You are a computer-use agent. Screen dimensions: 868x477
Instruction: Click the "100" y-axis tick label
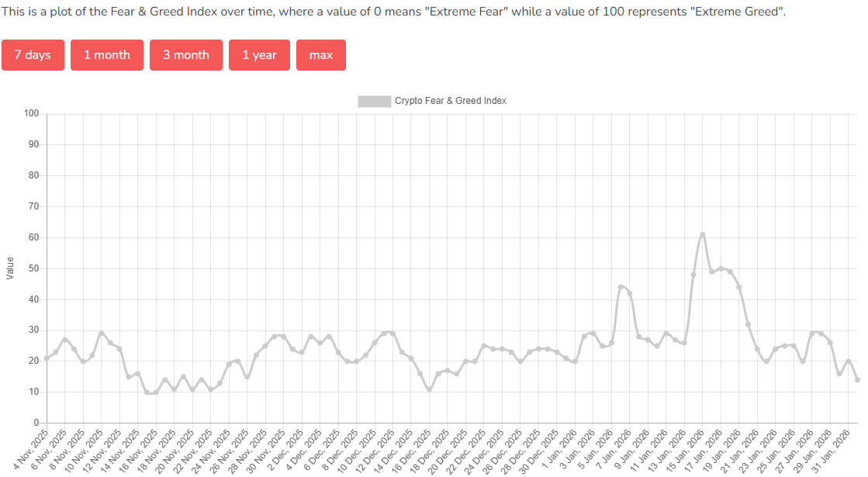tap(30, 112)
